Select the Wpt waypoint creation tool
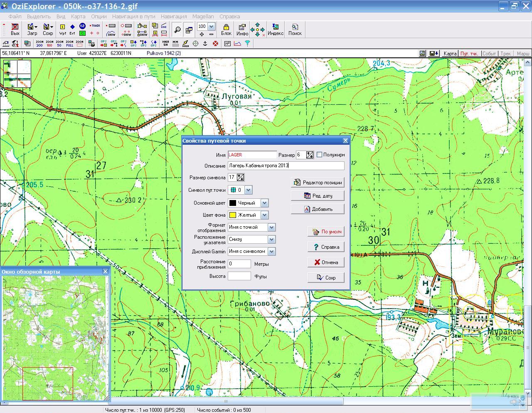This screenshot has height=413, width=532. pyautogui.click(x=62, y=29)
